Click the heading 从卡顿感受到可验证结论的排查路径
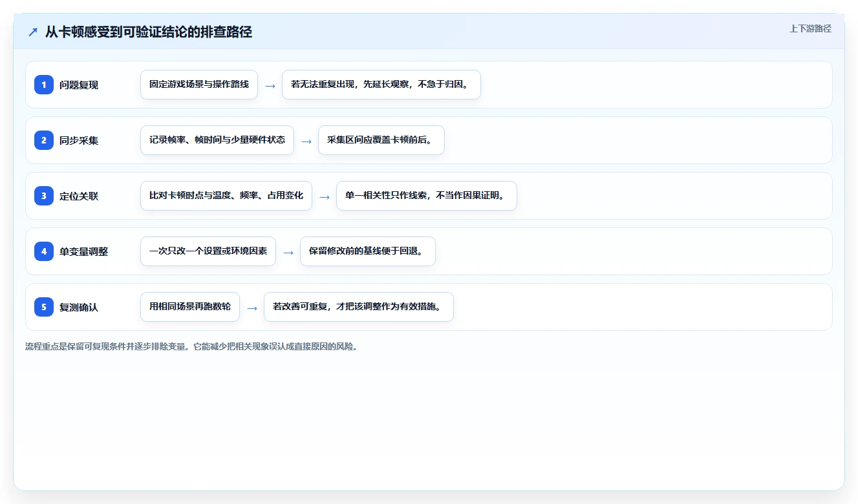The height and width of the screenshot is (504, 858). click(x=149, y=32)
